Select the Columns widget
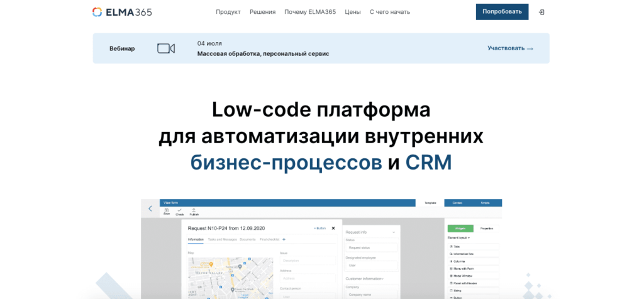644x299 pixels. [473, 261]
